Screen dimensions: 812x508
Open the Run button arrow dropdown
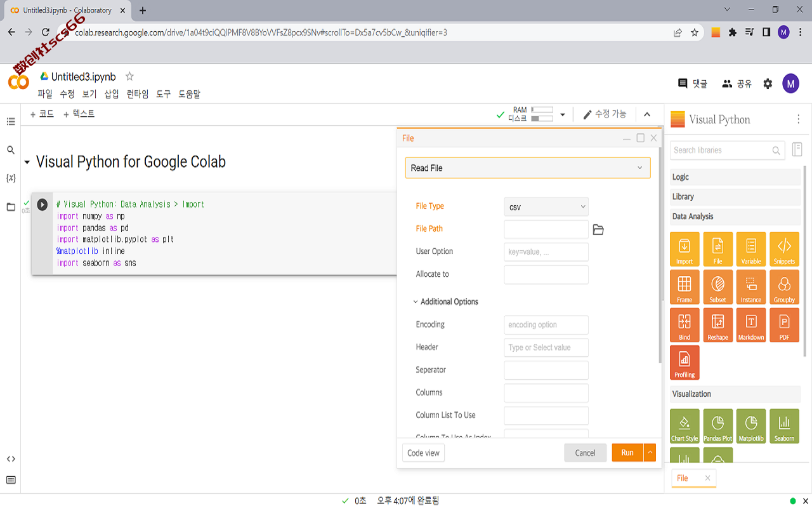point(650,453)
